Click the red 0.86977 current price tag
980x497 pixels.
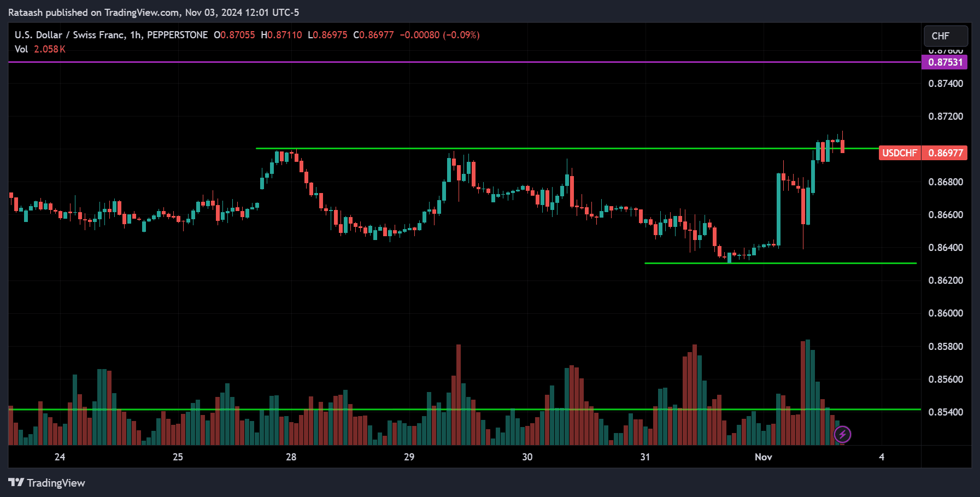click(x=945, y=153)
